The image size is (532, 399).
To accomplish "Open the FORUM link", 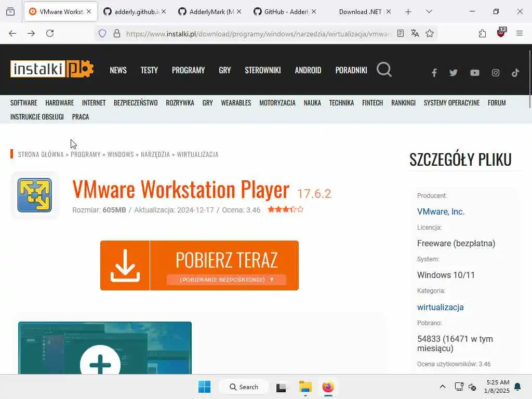I will [x=497, y=103].
